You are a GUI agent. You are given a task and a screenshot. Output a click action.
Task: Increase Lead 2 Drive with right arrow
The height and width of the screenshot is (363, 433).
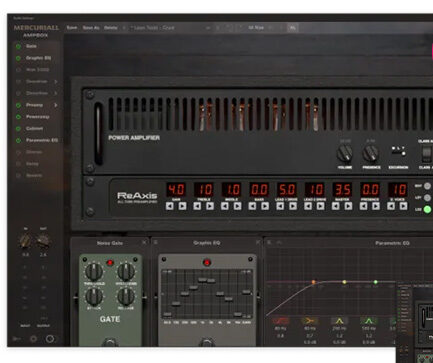point(320,206)
